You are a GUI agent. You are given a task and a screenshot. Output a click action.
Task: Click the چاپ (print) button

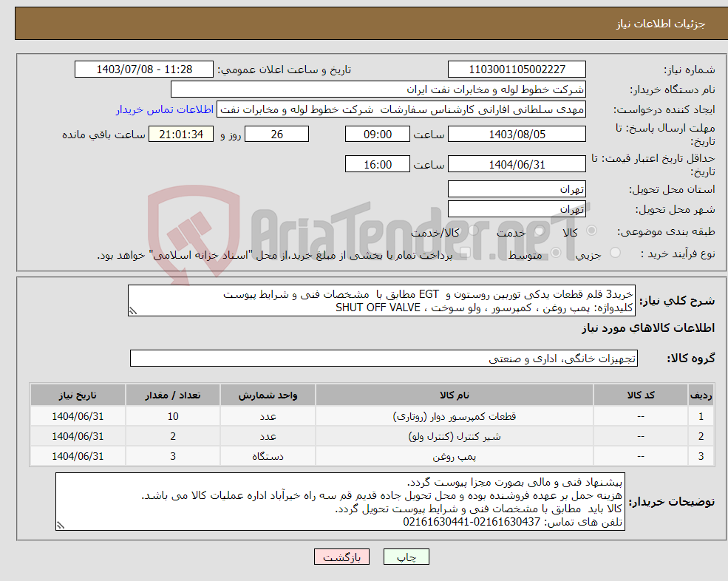pyautogui.click(x=406, y=557)
